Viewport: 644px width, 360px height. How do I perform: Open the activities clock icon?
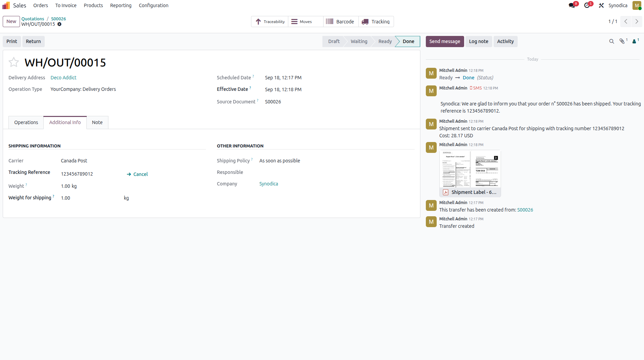click(x=587, y=5)
